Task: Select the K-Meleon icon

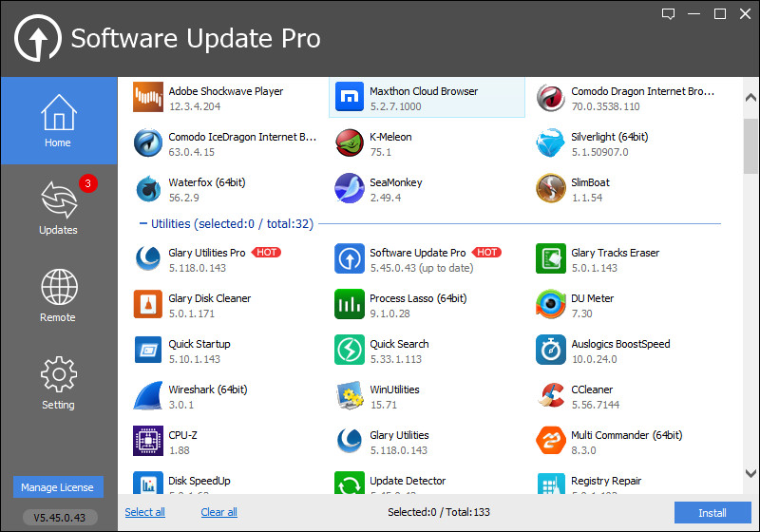Action: click(349, 142)
